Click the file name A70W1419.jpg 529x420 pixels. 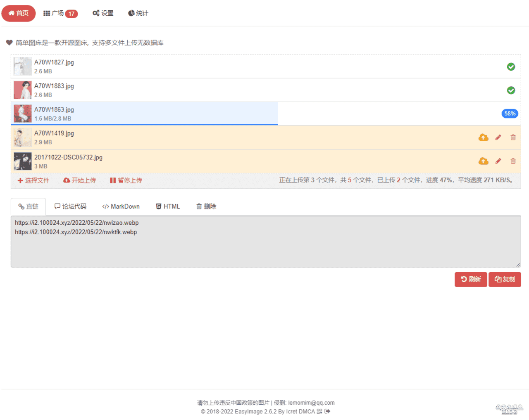click(54, 133)
